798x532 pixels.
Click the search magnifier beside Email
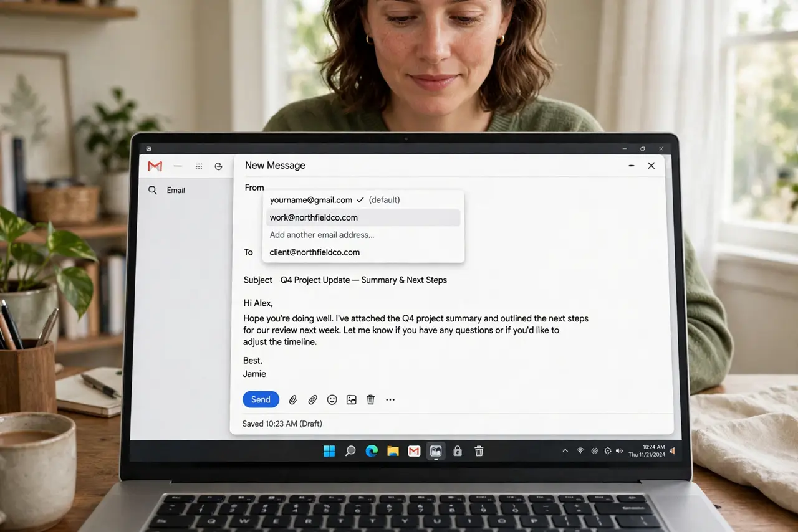[153, 190]
